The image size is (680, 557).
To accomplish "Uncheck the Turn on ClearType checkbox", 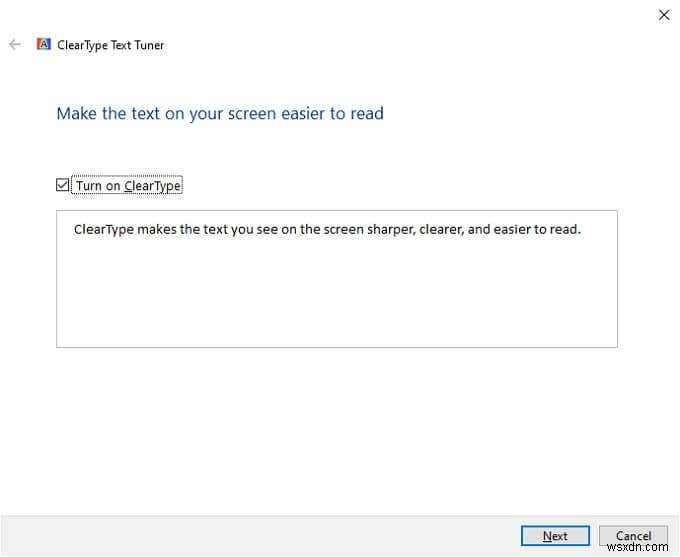I will click(62, 185).
